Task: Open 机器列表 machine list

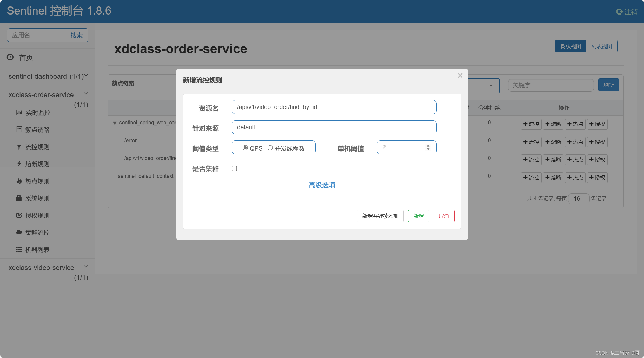Action: pos(33,250)
